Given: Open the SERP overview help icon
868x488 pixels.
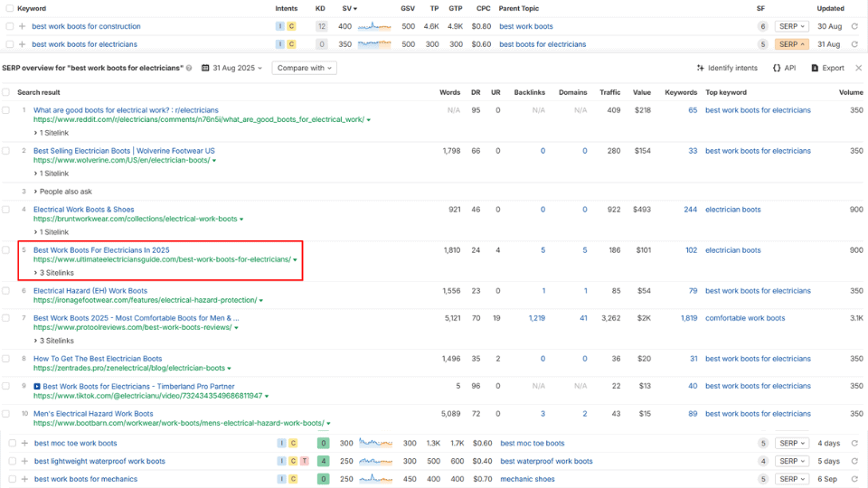Looking at the screenshot, I should [x=189, y=68].
